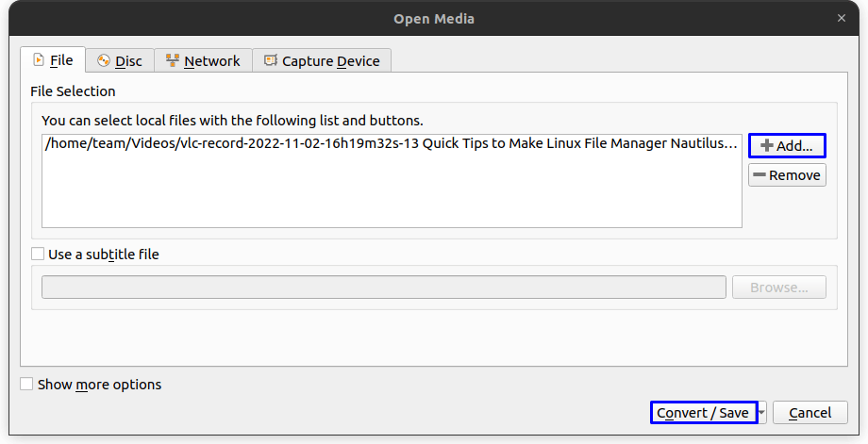The height and width of the screenshot is (444, 868).
Task: Click the network icon on the Network tab
Action: (173, 61)
